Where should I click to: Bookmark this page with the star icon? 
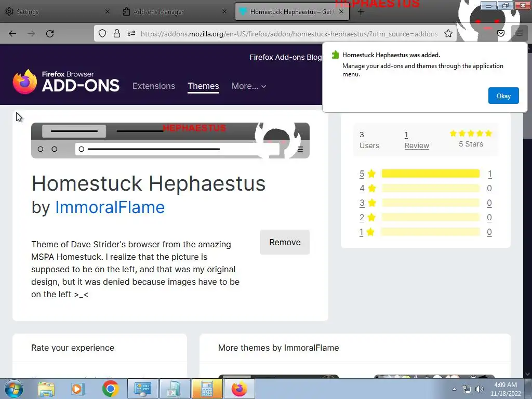click(448, 33)
